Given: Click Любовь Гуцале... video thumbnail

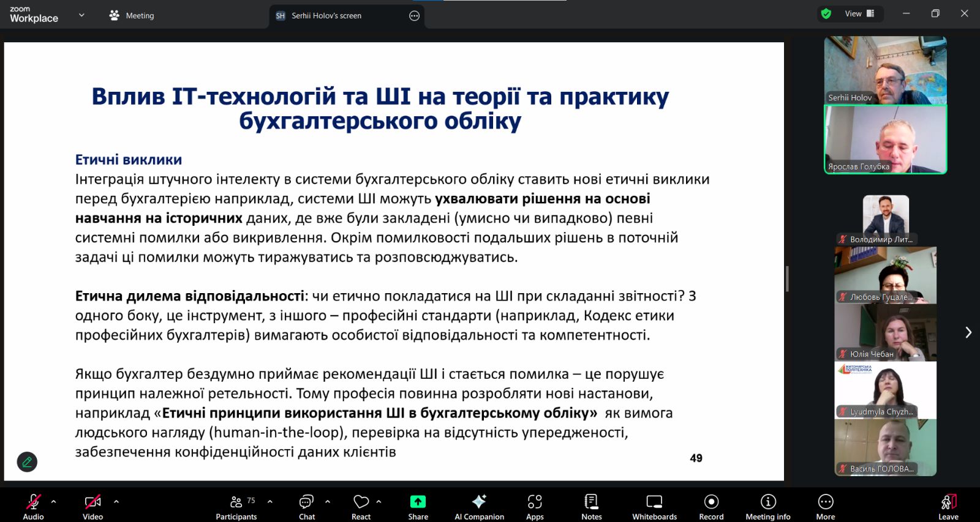Looking at the screenshot, I should [886, 275].
